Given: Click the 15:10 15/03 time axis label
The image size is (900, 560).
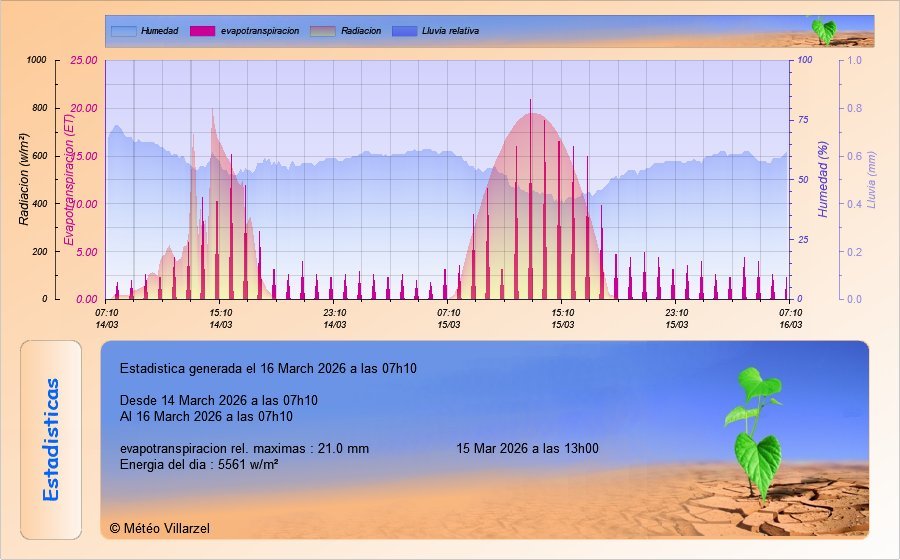Looking at the screenshot, I should point(563,318).
